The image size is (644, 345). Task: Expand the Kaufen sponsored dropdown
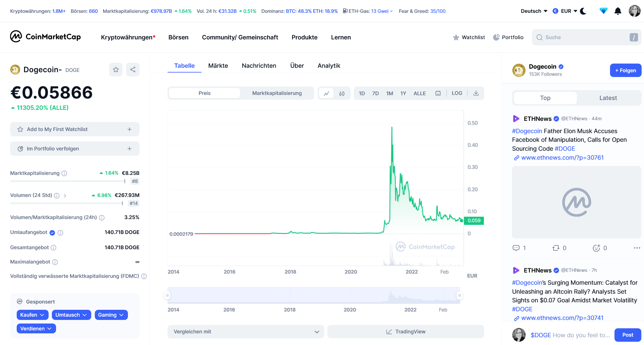tap(32, 315)
